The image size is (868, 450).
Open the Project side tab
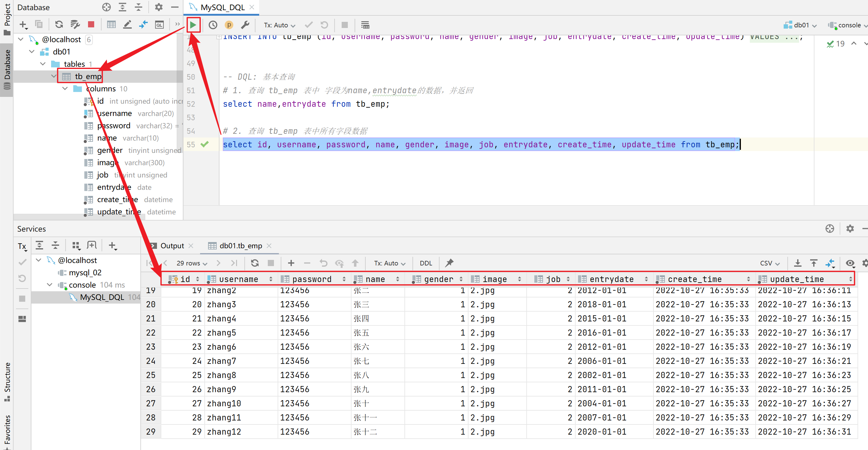(7, 20)
